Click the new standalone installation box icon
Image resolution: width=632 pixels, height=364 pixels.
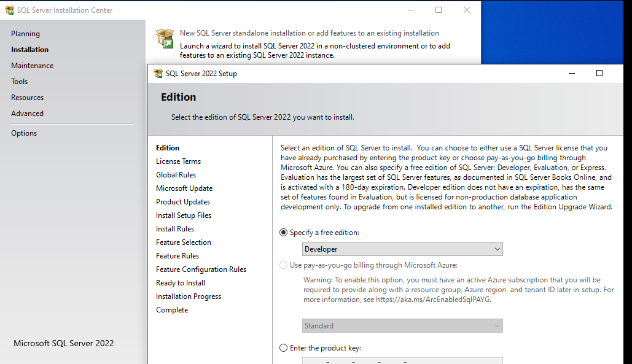coord(165,39)
